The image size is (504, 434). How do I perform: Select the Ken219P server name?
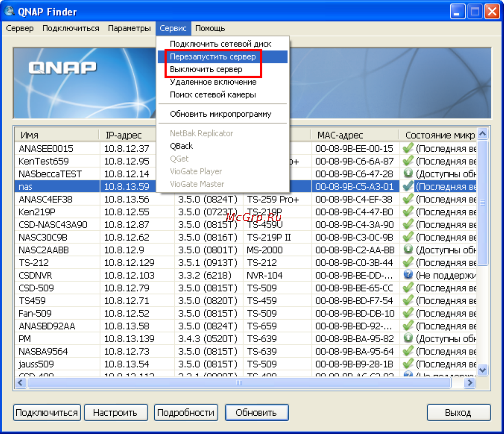(37, 212)
